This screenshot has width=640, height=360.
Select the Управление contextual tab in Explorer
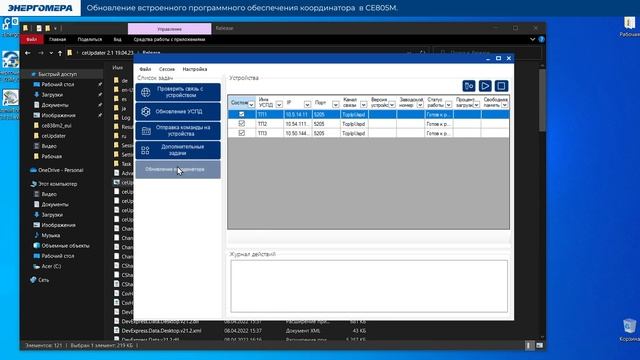click(x=169, y=29)
